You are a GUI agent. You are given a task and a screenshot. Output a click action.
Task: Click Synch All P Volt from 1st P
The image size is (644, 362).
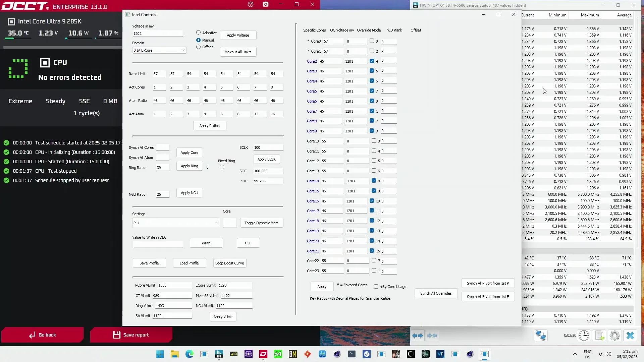(488, 283)
